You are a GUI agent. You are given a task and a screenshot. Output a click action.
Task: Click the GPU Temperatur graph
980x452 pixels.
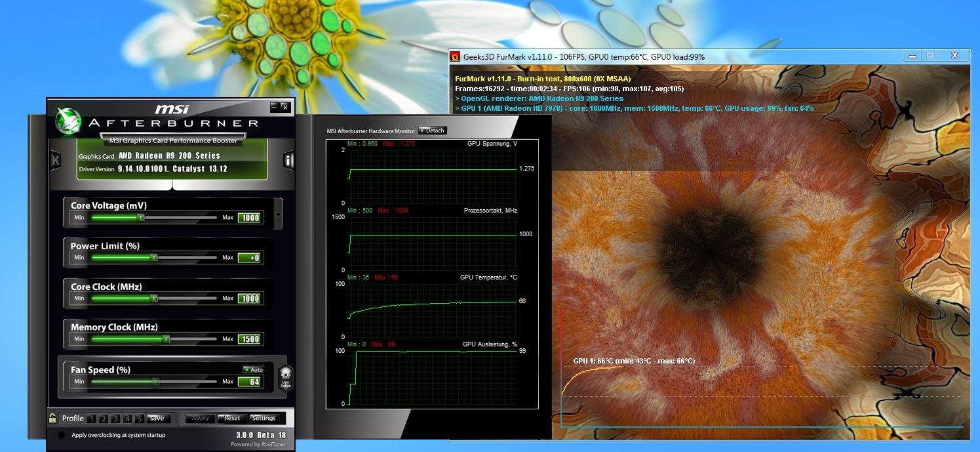pyautogui.click(x=432, y=310)
